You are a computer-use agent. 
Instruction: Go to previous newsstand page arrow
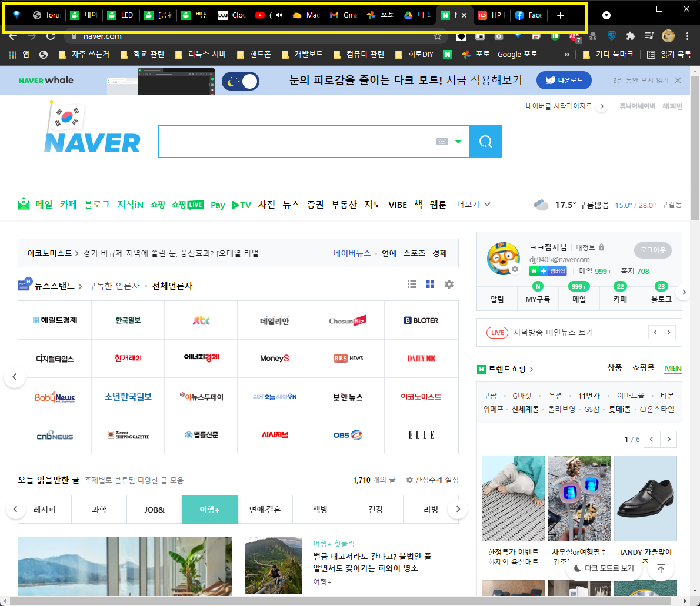pyautogui.click(x=15, y=377)
